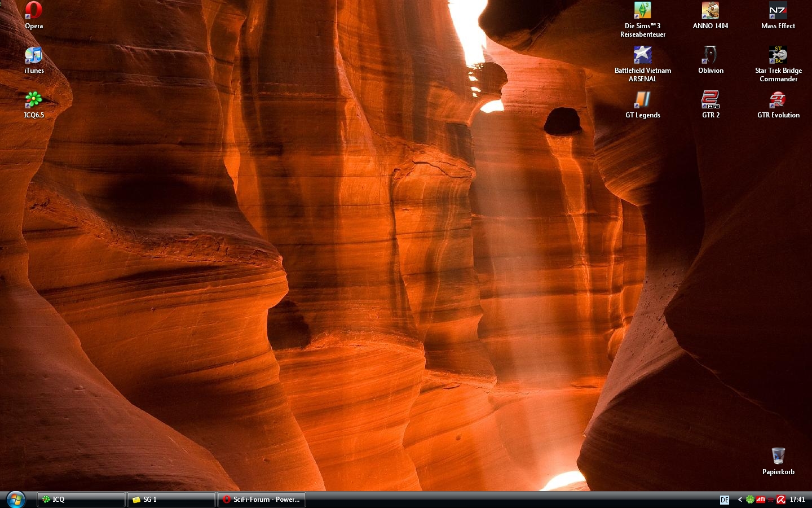
Task: Select the iTunes desktop icon
Action: click(x=33, y=55)
